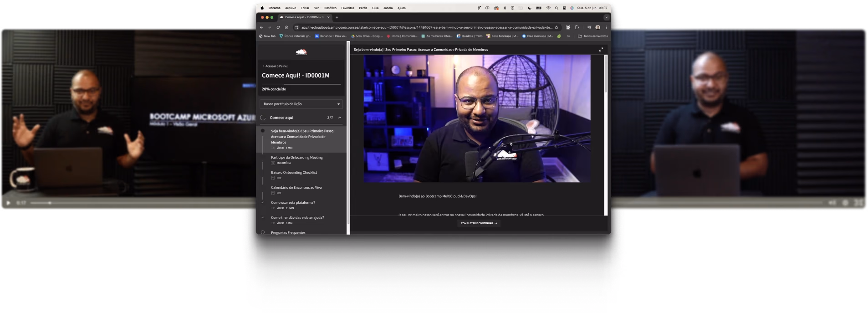Image resolution: width=868 pixels, height=324 pixels.
Task: Toggle checkmark for Como tirar dúvidas lesson
Action: 263,217
